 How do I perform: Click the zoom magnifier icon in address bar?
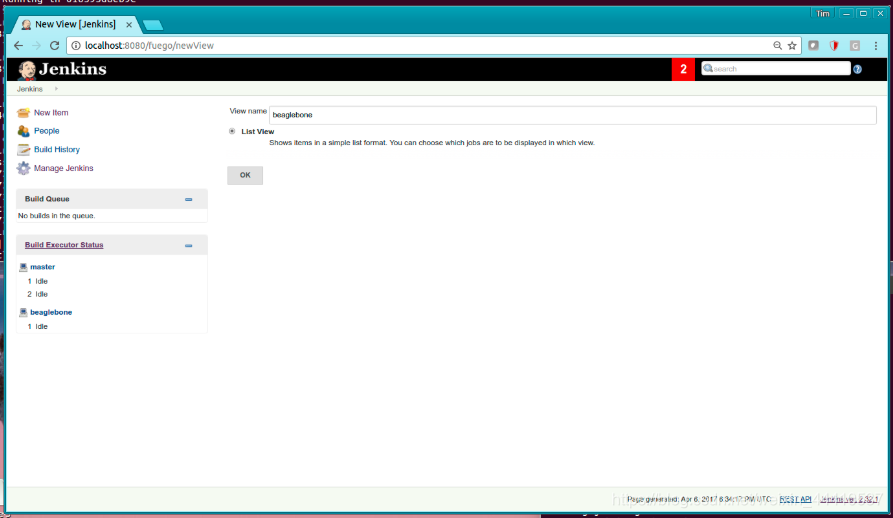[777, 46]
